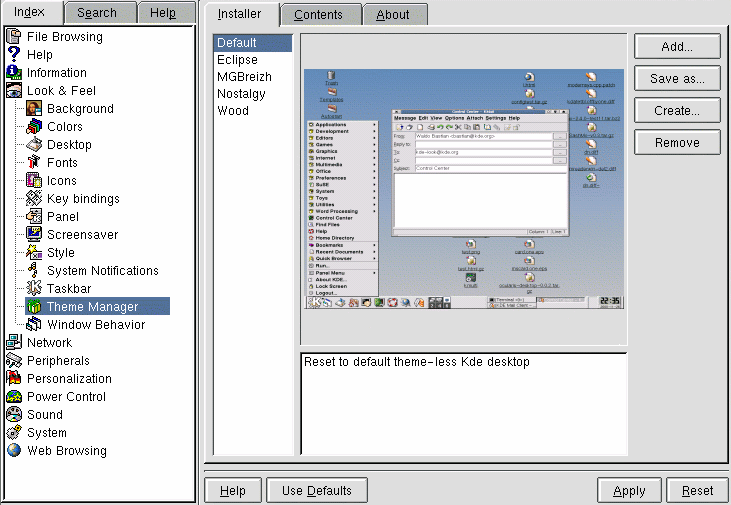Click the Save as... button

pos(677,79)
